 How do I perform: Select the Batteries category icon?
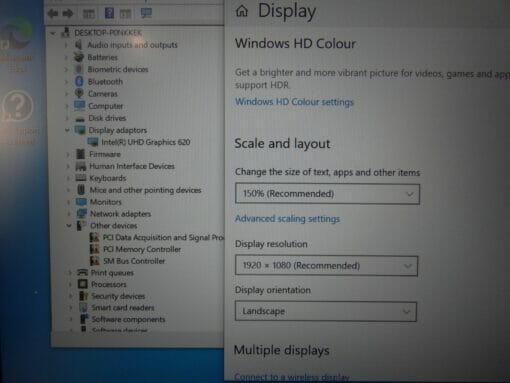pyautogui.click(x=79, y=57)
